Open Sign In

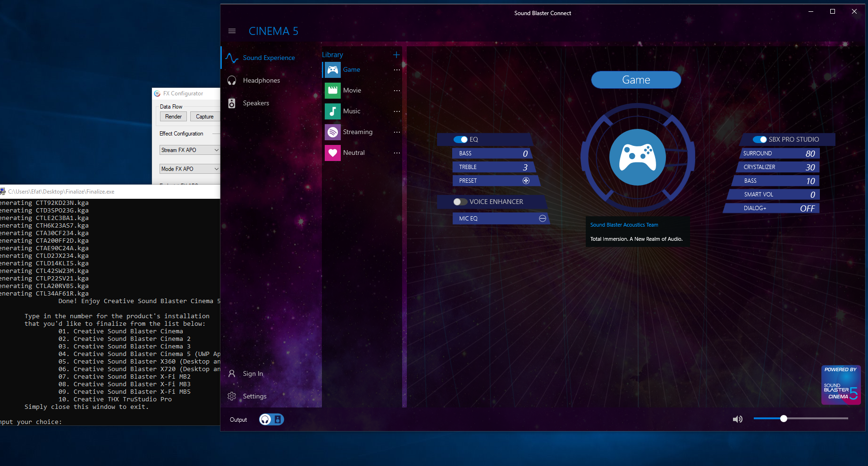253,373
